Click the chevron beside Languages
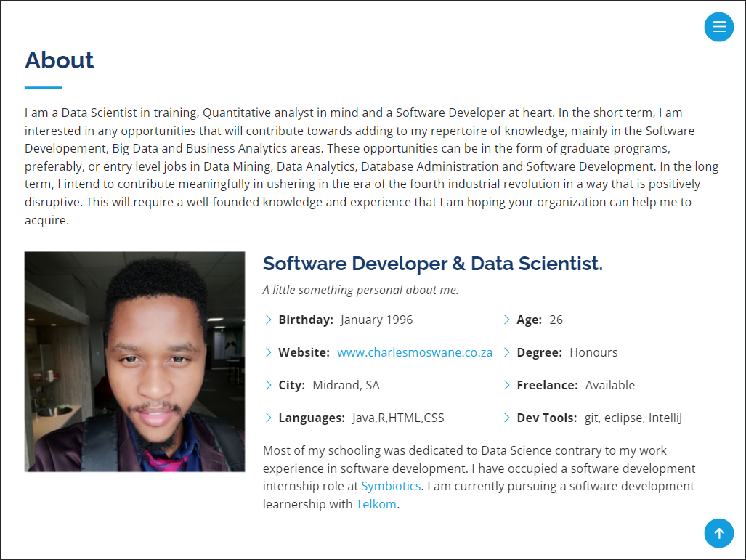This screenshot has width=746, height=560. pyautogui.click(x=268, y=418)
